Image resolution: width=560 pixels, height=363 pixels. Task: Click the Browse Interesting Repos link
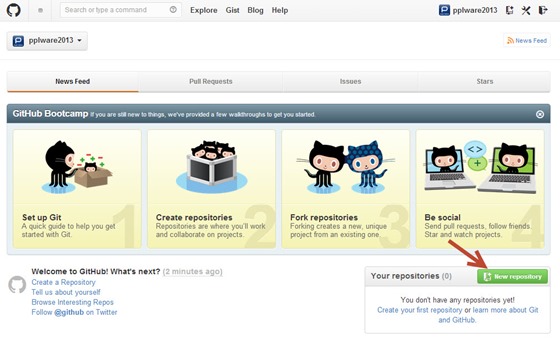click(72, 302)
